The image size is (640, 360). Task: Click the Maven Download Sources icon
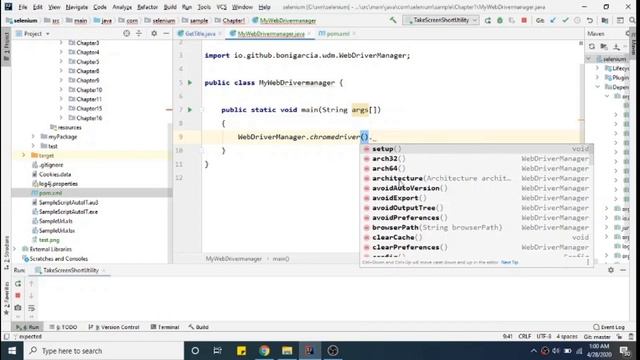(x=616, y=47)
